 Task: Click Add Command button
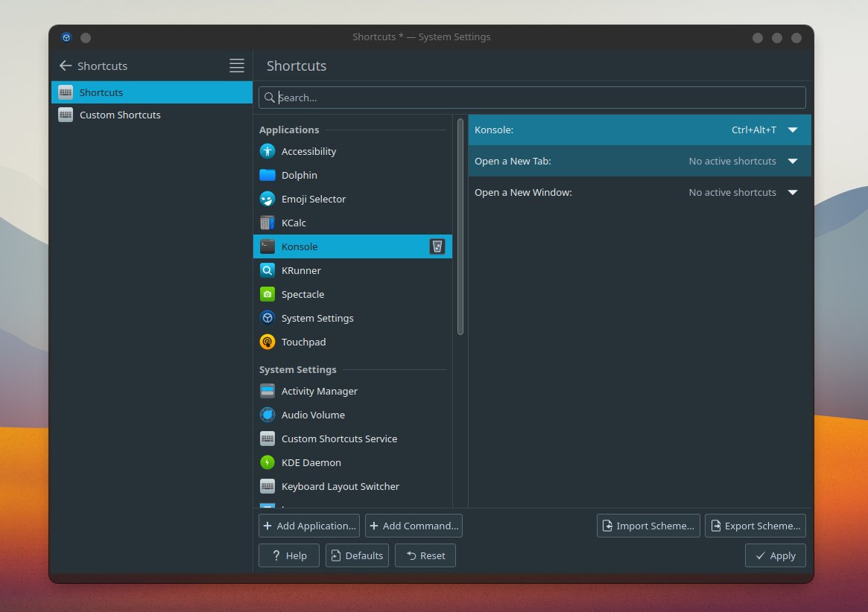coord(414,526)
